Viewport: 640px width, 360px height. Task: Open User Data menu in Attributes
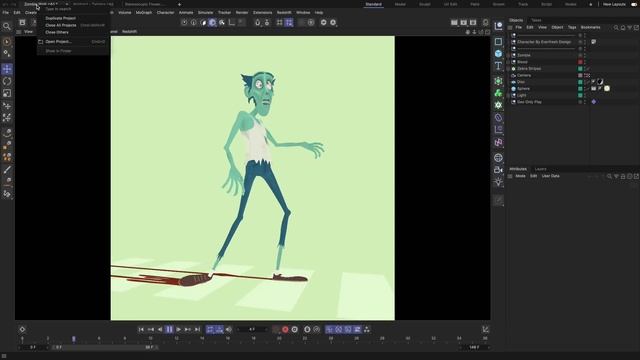550,176
